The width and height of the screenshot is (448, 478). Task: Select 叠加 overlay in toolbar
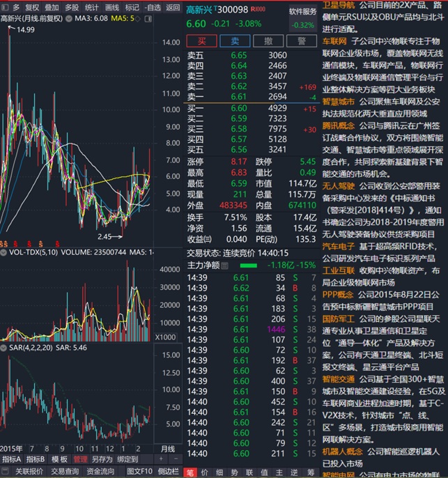coord(52,7)
